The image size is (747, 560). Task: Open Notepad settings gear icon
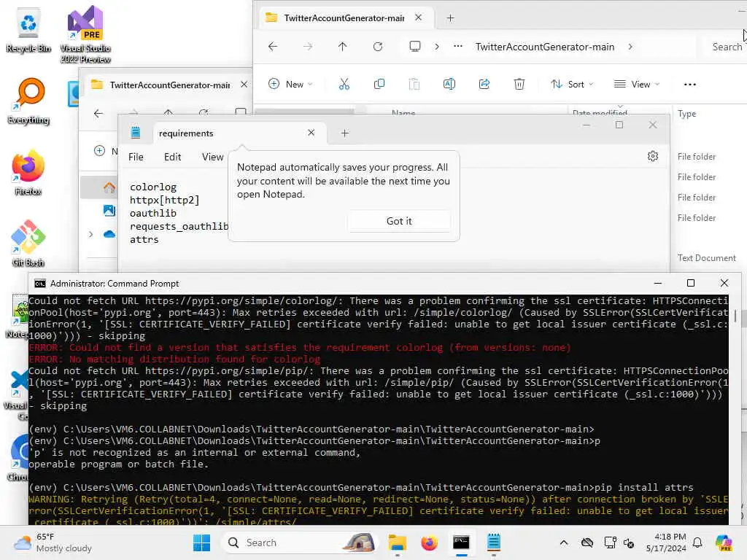653,156
